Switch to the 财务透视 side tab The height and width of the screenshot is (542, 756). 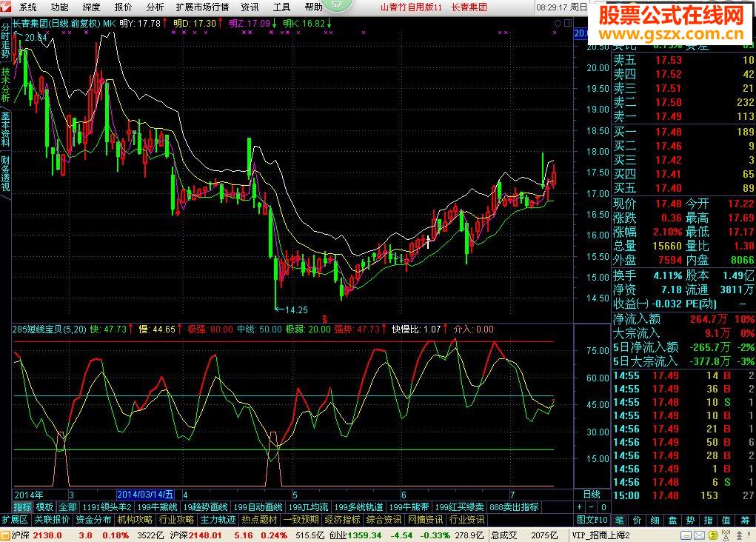tap(5, 173)
